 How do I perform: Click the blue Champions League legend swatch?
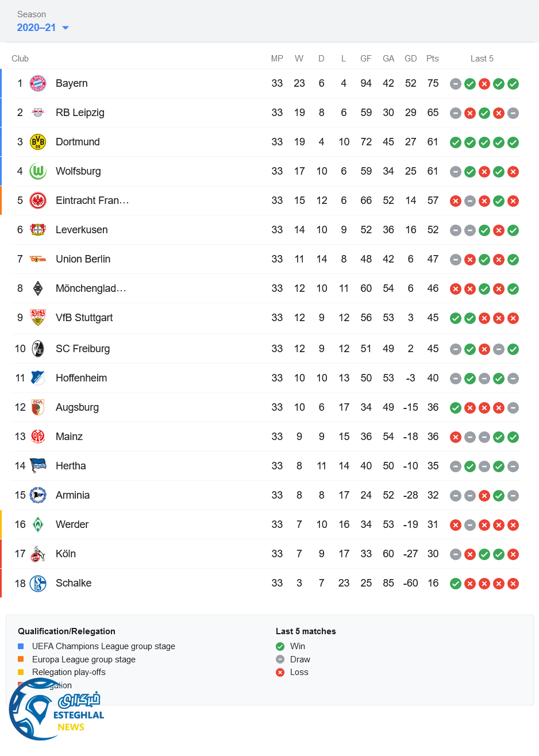click(21, 646)
